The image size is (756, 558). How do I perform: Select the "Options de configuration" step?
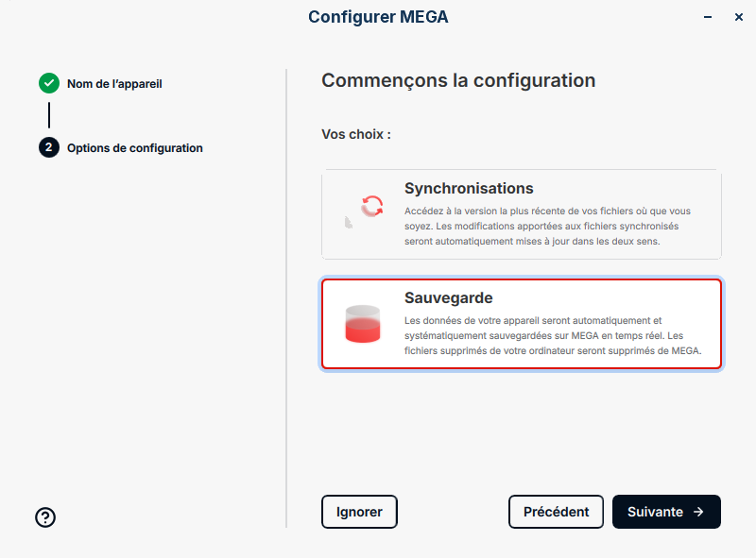click(x=134, y=148)
